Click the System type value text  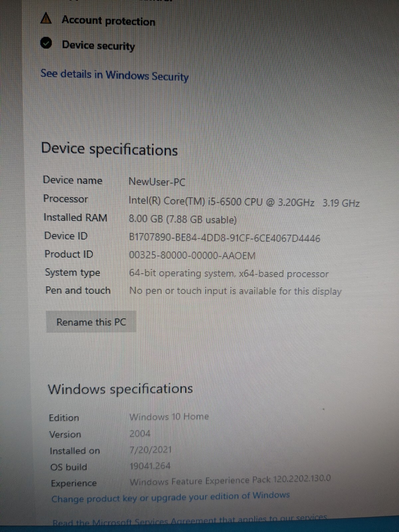click(x=229, y=274)
